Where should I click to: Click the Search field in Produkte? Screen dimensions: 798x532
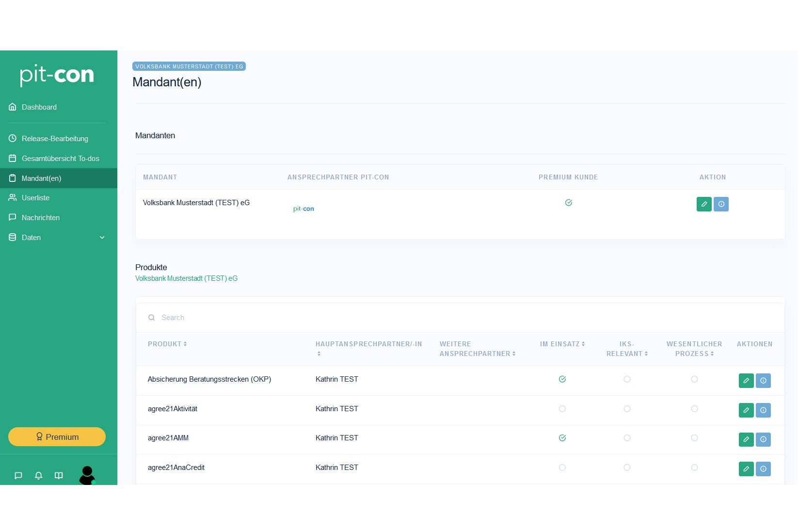coord(460,318)
